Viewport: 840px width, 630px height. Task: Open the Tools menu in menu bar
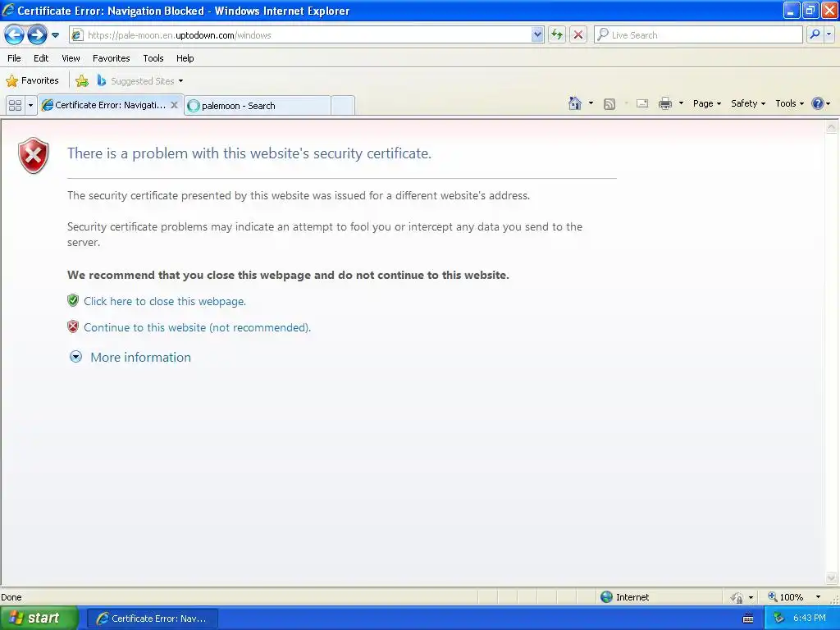153,58
